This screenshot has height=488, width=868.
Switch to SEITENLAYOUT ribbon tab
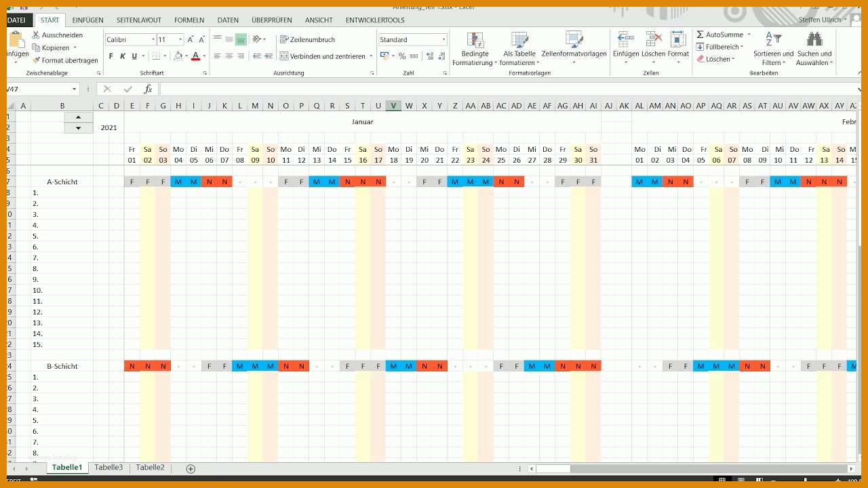coord(139,20)
